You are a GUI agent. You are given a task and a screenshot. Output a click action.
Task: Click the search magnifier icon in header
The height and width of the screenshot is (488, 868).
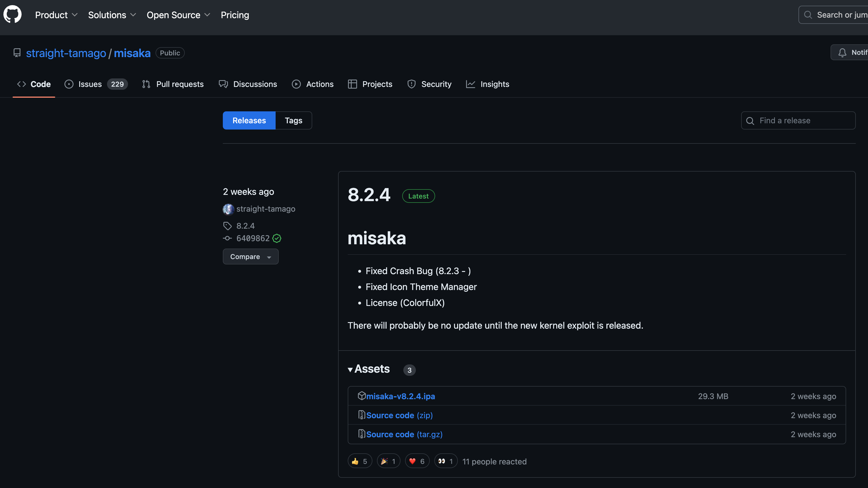[808, 15]
